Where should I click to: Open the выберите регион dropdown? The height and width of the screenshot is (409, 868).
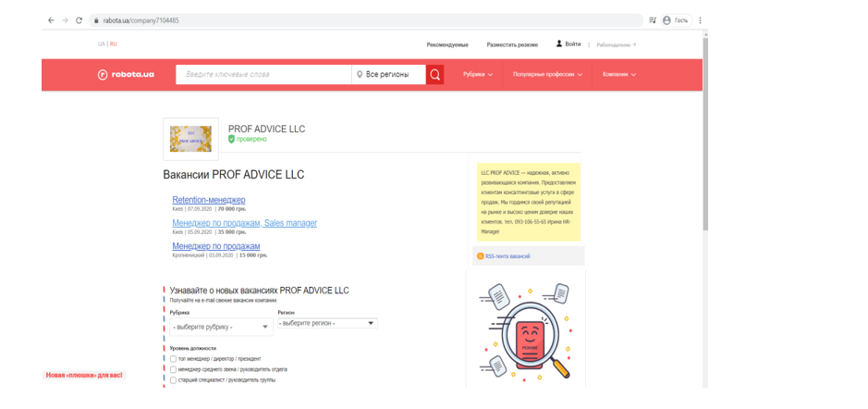pos(328,323)
